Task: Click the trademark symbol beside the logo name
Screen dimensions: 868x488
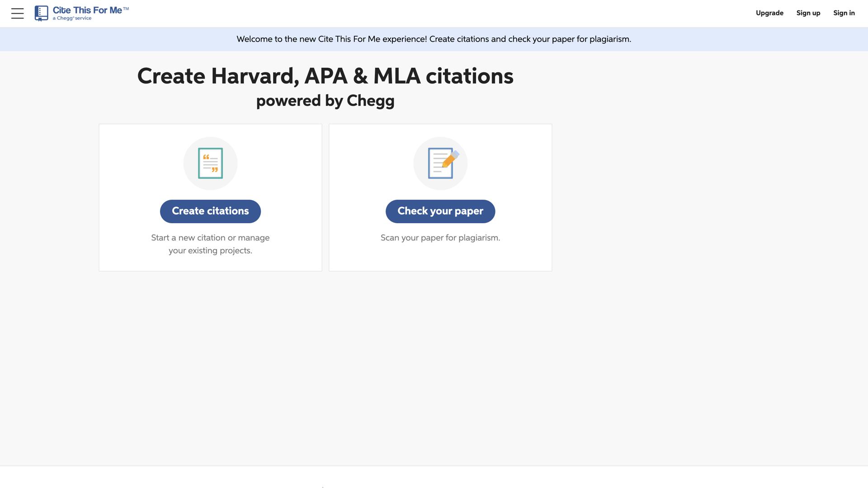Action: click(x=126, y=9)
